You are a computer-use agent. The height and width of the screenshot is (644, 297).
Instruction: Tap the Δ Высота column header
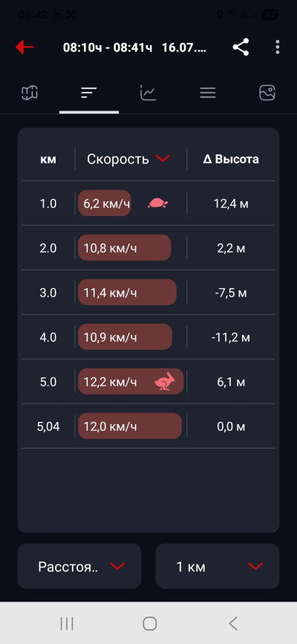click(231, 159)
